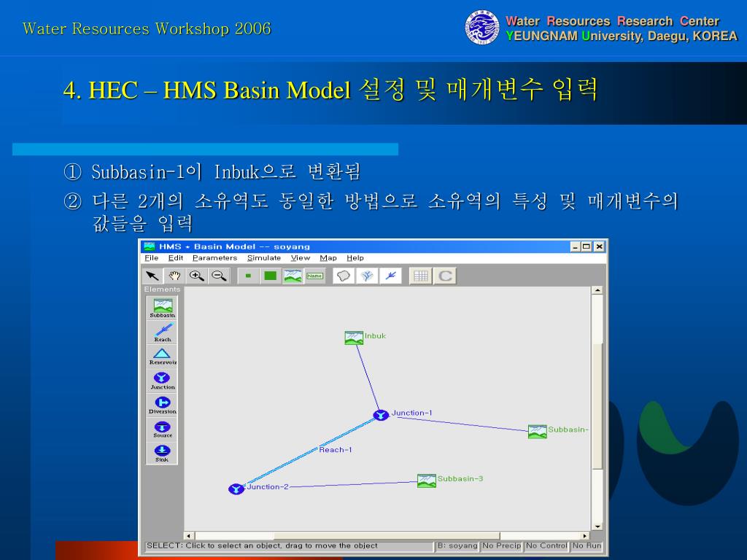Pick the Diversion element from palette
This screenshot has width=747, height=560.
click(162, 405)
